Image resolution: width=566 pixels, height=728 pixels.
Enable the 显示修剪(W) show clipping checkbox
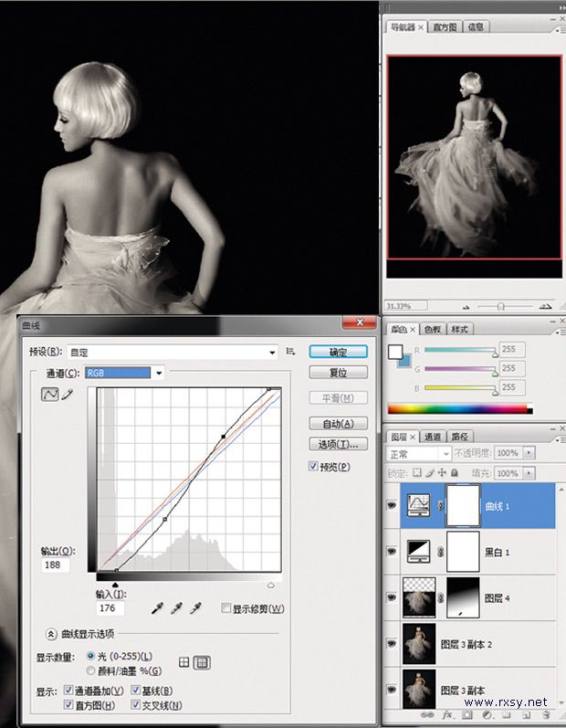(x=225, y=607)
